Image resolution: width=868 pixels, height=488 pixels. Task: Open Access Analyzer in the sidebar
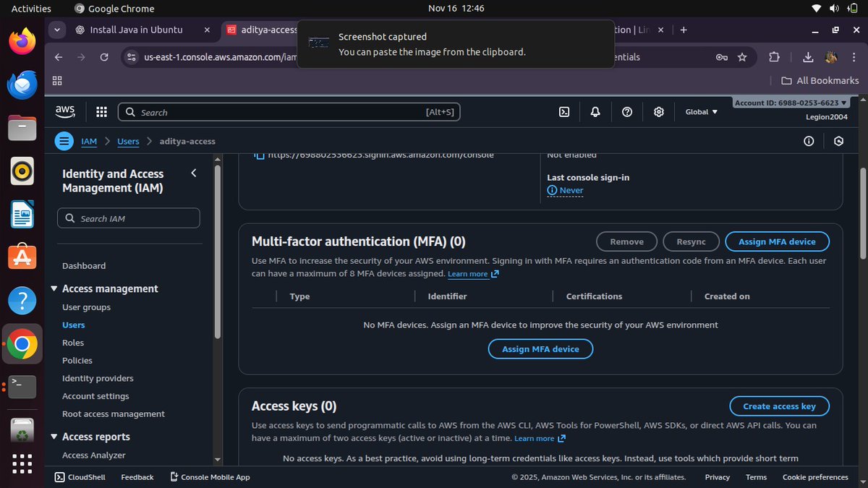[x=94, y=455]
